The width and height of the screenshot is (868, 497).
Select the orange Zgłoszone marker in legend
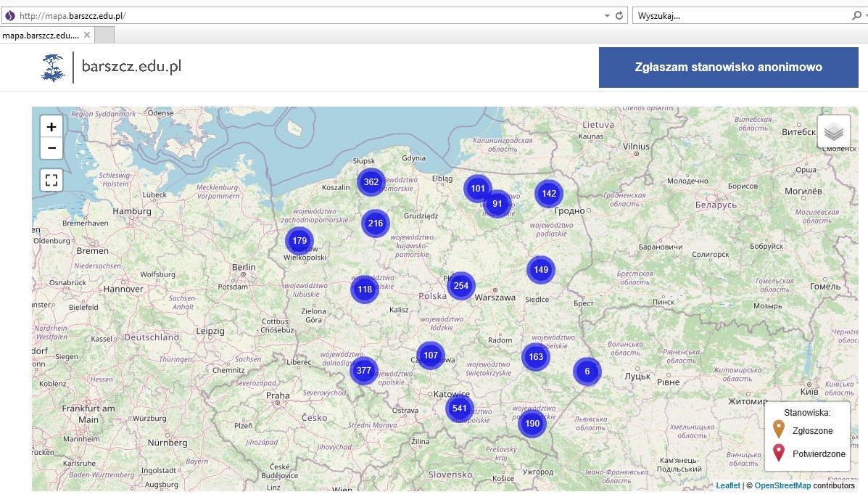[x=780, y=428]
